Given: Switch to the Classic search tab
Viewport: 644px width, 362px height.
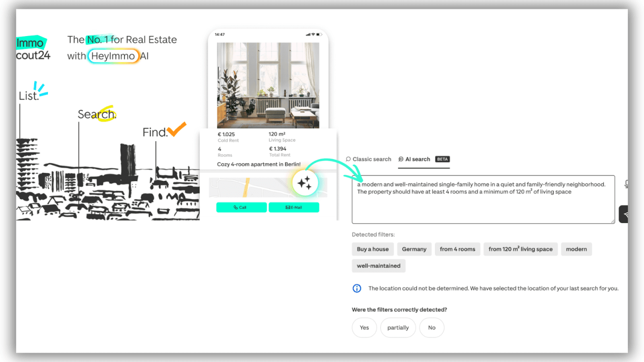Looking at the screenshot, I should coord(368,159).
